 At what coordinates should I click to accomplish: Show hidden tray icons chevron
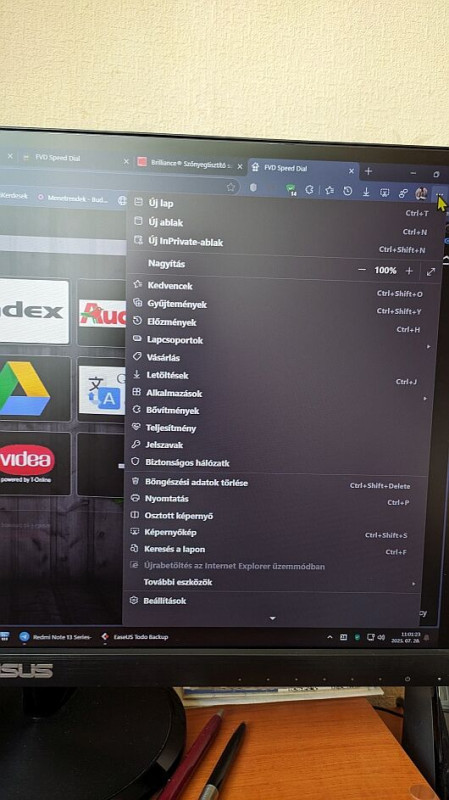tap(330, 637)
